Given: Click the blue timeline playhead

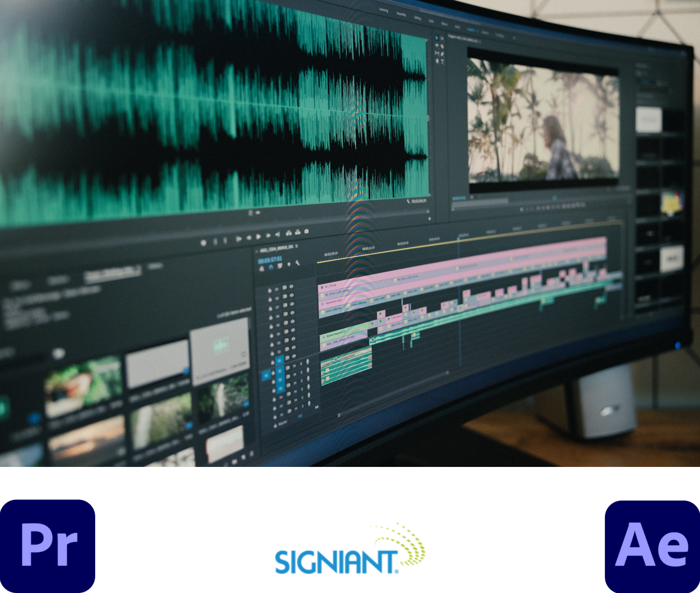Looking at the screenshot, I should 459,239.
